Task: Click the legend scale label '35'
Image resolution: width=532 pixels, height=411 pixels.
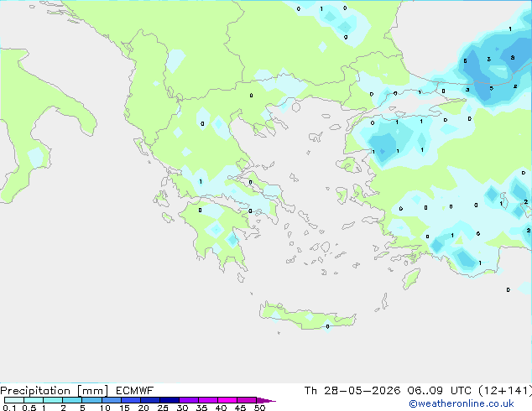Action: click(x=201, y=408)
